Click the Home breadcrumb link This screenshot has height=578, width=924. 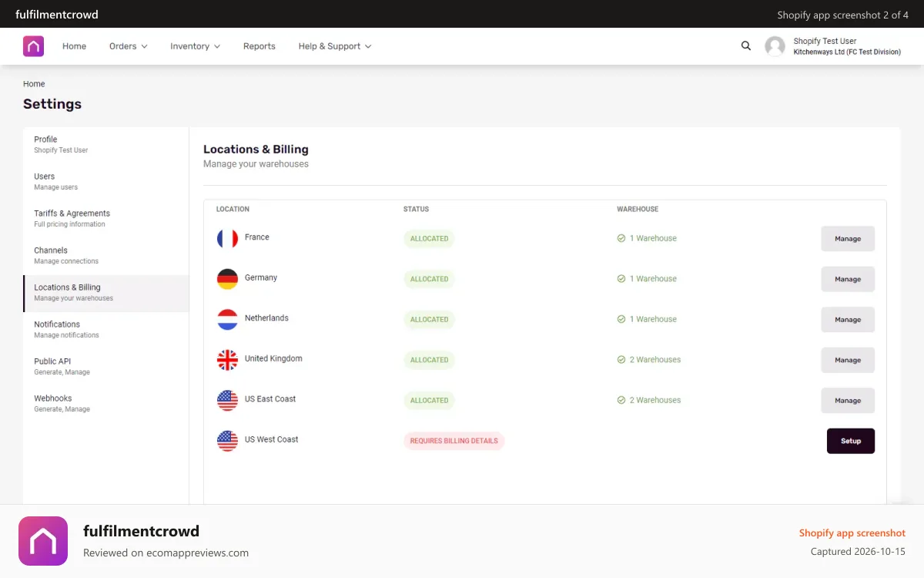click(x=34, y=84)
